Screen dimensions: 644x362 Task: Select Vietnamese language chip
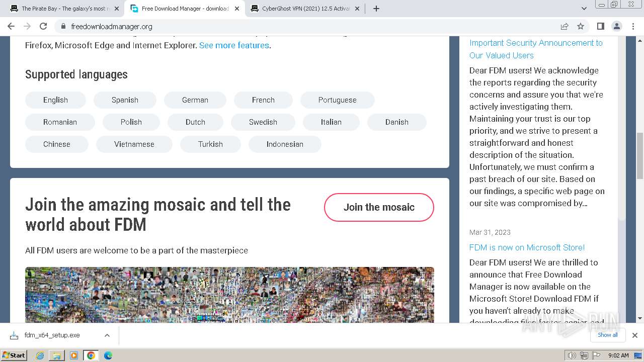[134, 144]
